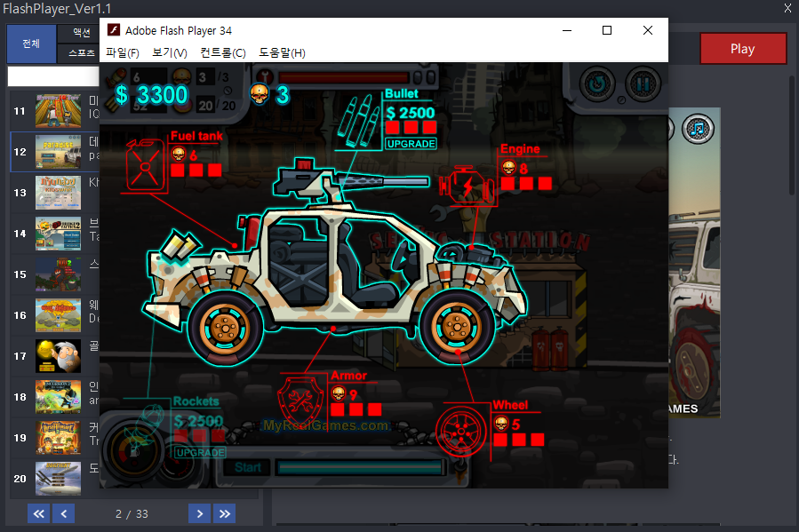Click the Armor cost skull 9 label
This screenshot has width=799, height=532.
pos(345,393)
